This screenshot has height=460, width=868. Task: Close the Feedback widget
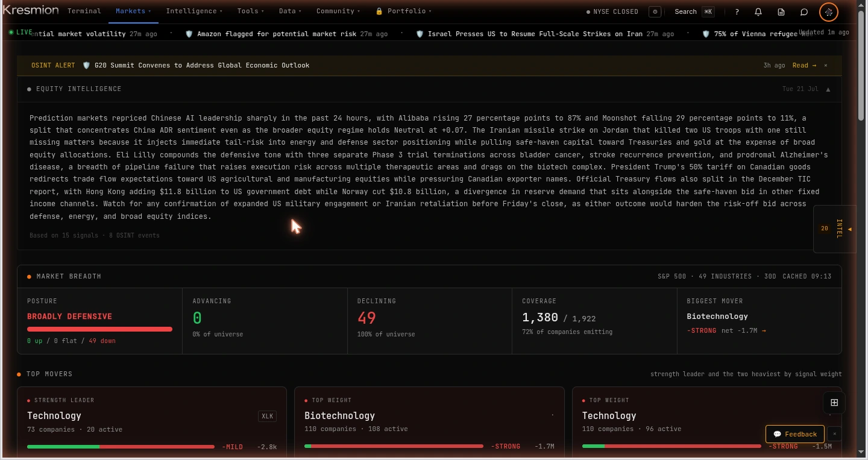pos(834,433)
